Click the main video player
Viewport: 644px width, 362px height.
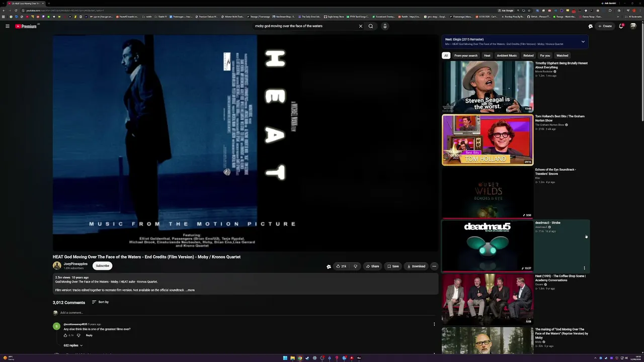click(246, 143)
